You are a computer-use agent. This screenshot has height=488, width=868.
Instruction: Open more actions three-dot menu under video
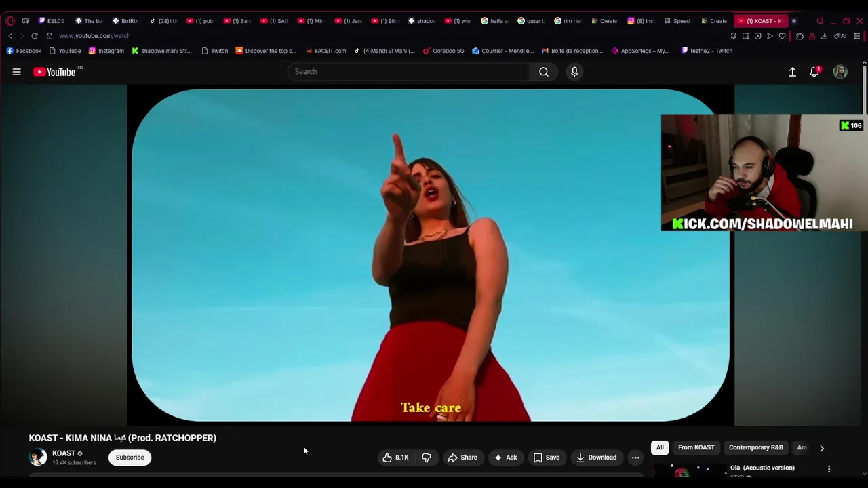635,457
